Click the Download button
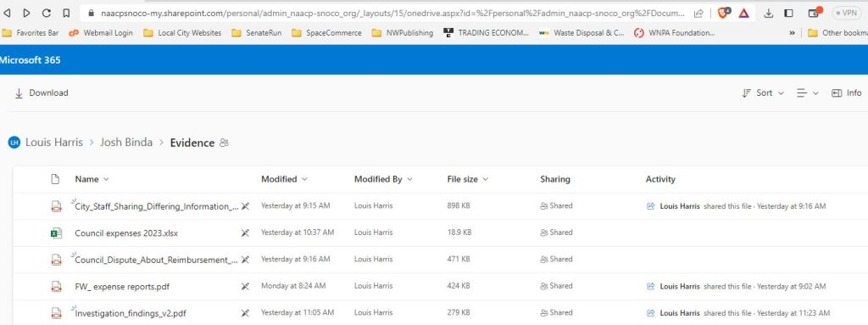 pyautogui.click(x=42, y=93)
